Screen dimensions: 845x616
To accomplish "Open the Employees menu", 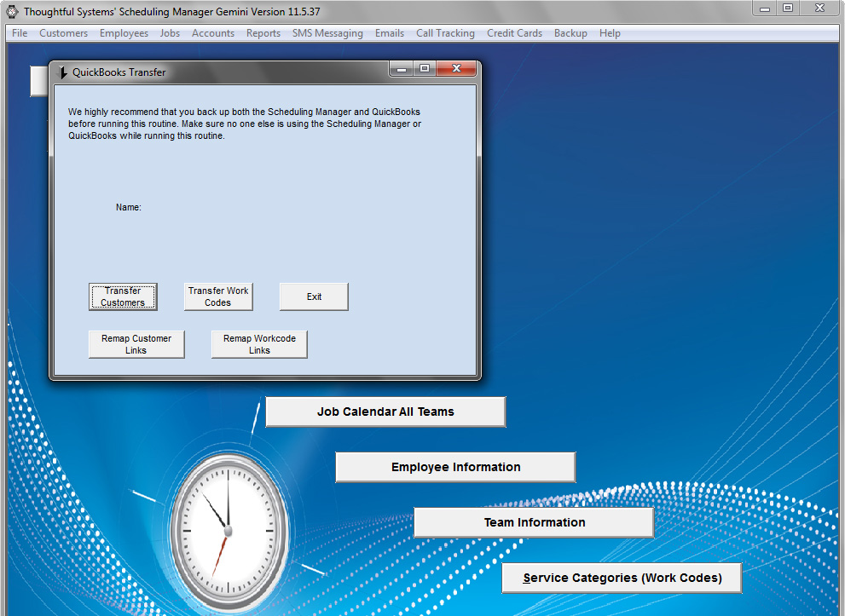I will pyautogui.click(x=124, y=33).
